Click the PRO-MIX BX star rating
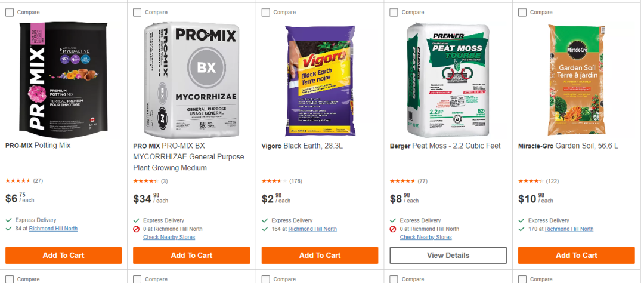The height and width of the screenshot is (283, 644). (x=145, y=181)
